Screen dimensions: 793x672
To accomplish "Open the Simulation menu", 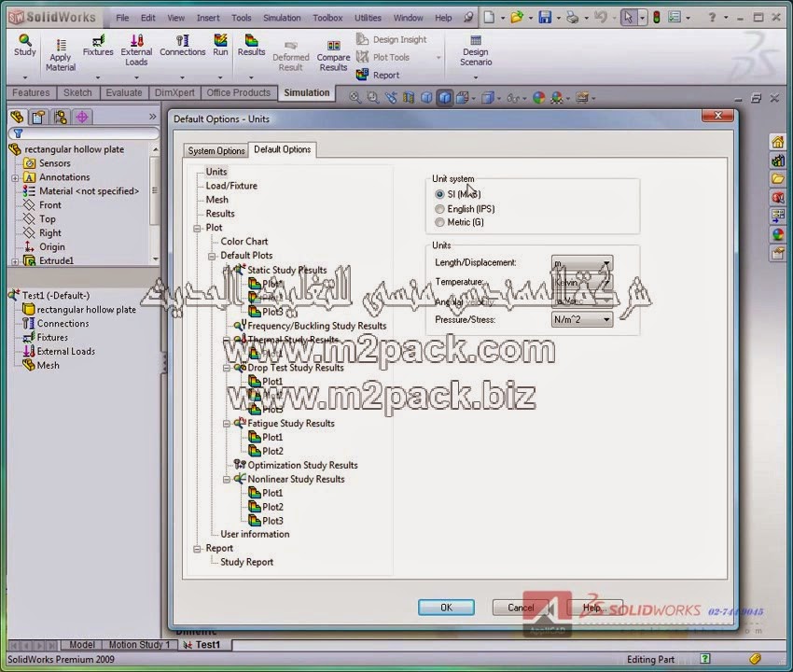I will [x=282, y=18].
